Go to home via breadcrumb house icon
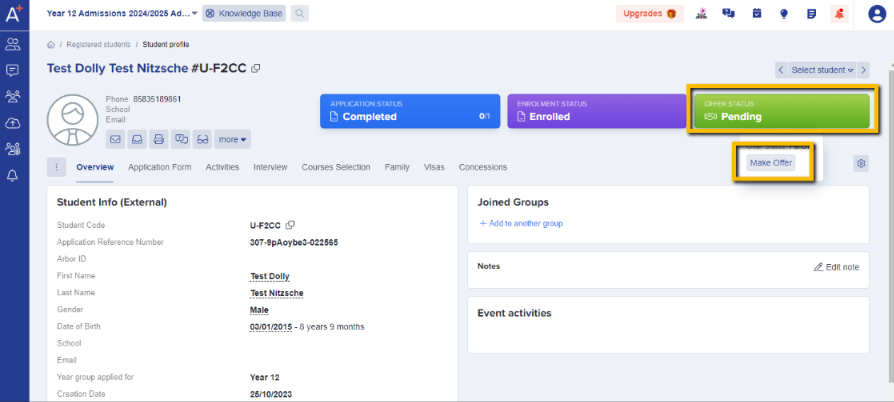The height and width of the screenshot is (402, 894). point(51,44)
